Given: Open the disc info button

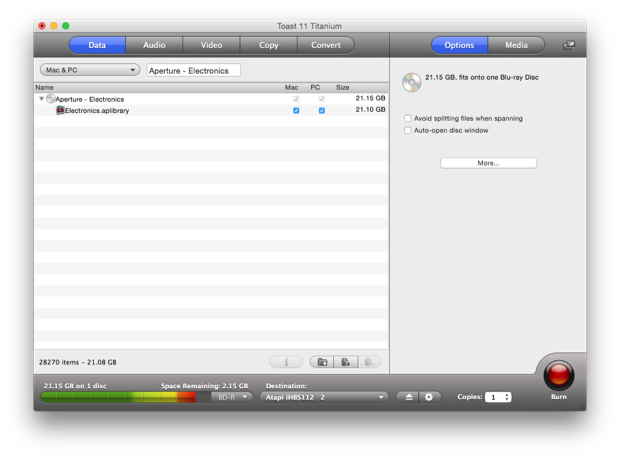Looking at the screenshot, I should tap(286, 362).
